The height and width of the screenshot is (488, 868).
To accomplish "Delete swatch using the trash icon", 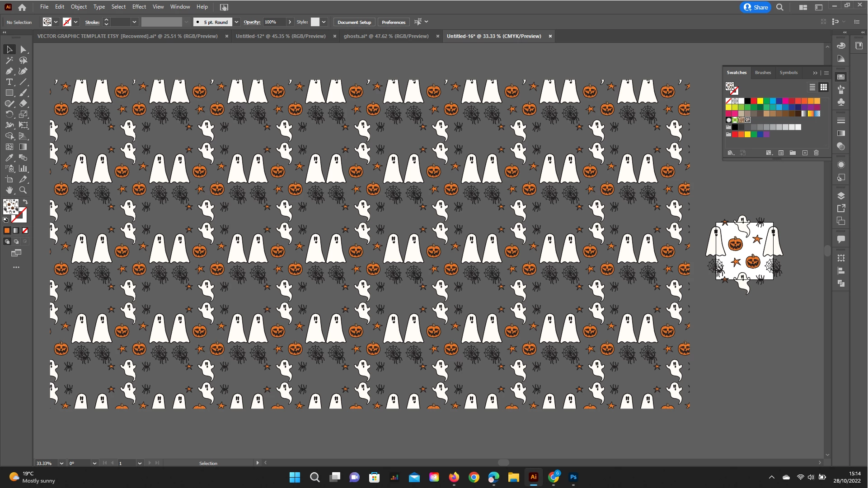I will 816,153.
